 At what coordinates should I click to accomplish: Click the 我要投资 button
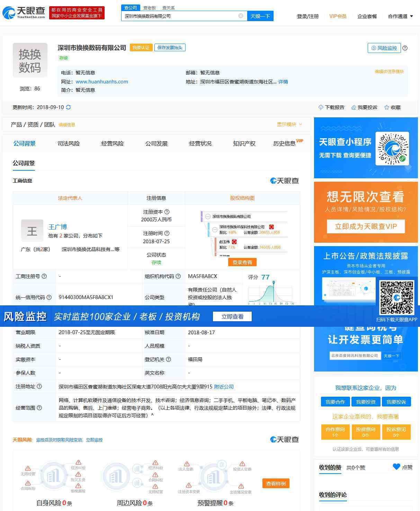(366, 402)
